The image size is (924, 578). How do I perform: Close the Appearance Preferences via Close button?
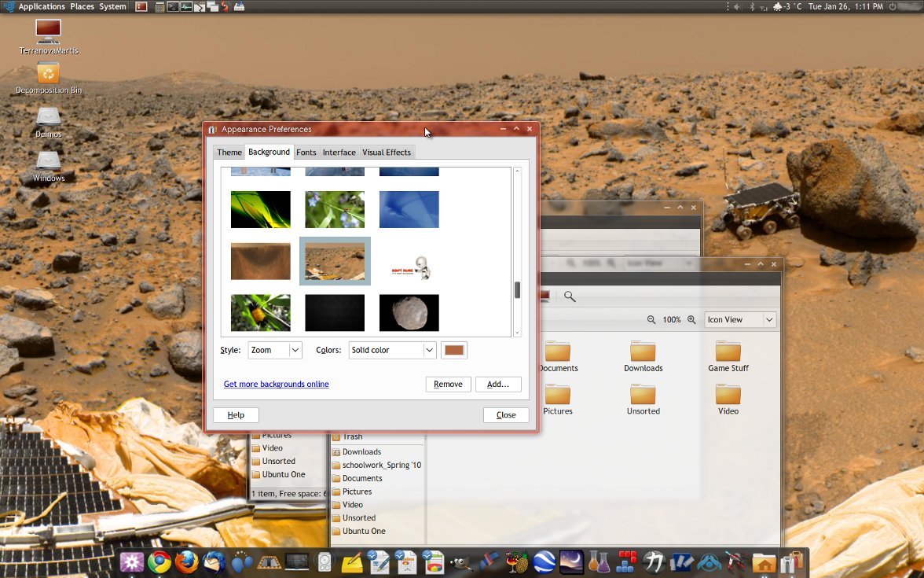(x=506, y=414)
